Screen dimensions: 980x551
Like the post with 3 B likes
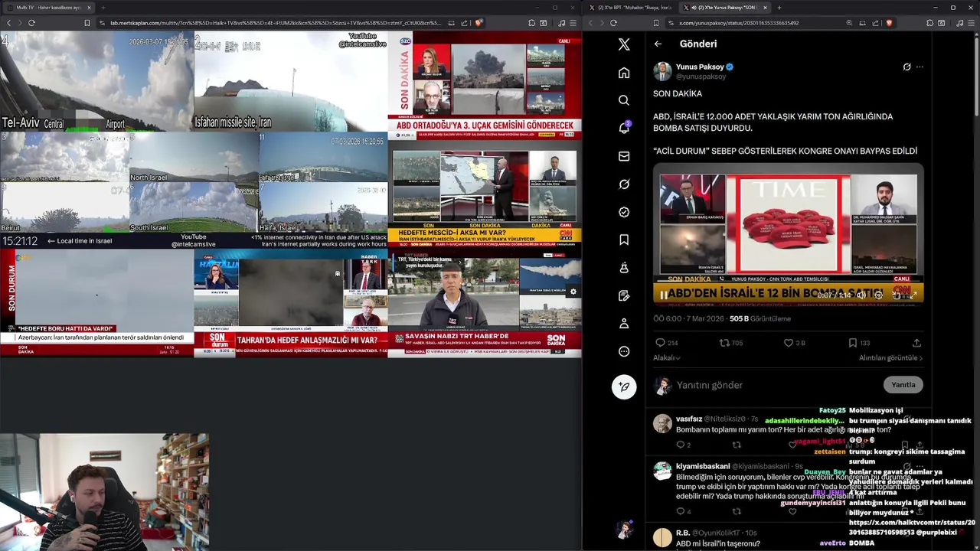(x=794, y=343)
